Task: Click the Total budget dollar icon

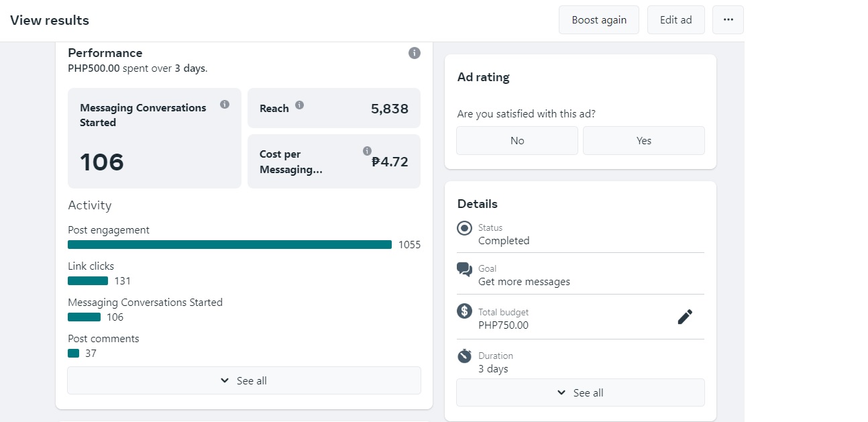Action: tap(464, 311)
